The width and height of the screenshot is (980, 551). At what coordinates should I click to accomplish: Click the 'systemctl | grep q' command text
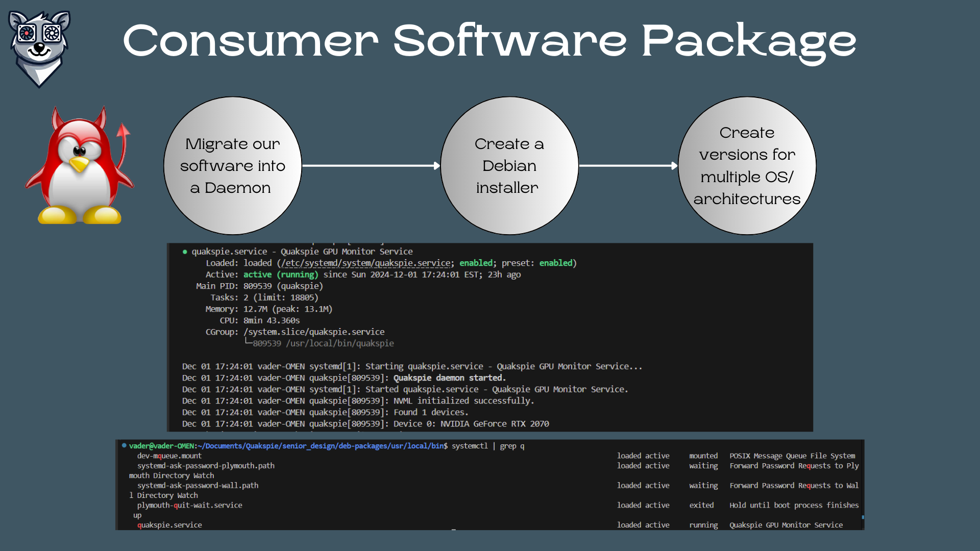(487, 446)
